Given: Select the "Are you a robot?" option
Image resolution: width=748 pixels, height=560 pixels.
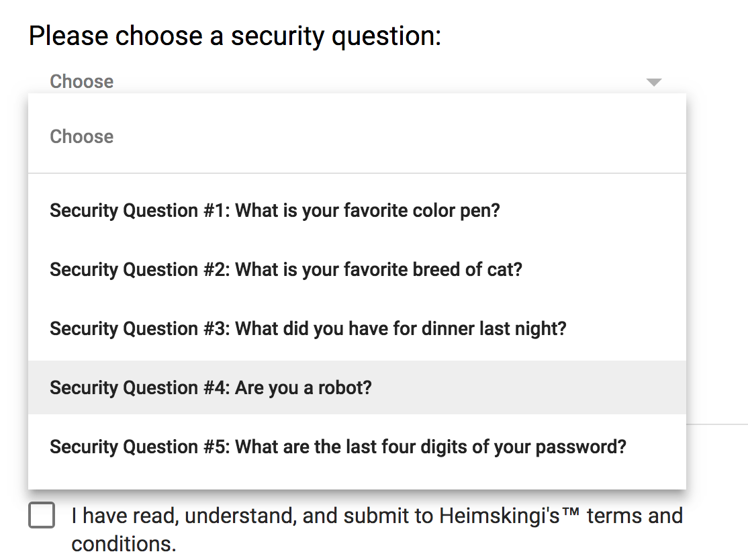Looking at the screenshot, I should tap(210, 388).
